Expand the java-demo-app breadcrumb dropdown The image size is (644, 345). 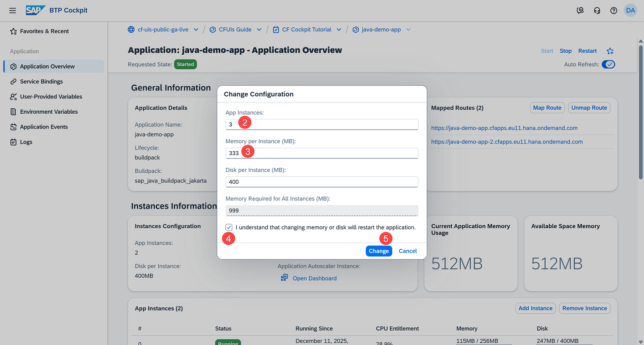pyautogui.click(x=408, y=30)
